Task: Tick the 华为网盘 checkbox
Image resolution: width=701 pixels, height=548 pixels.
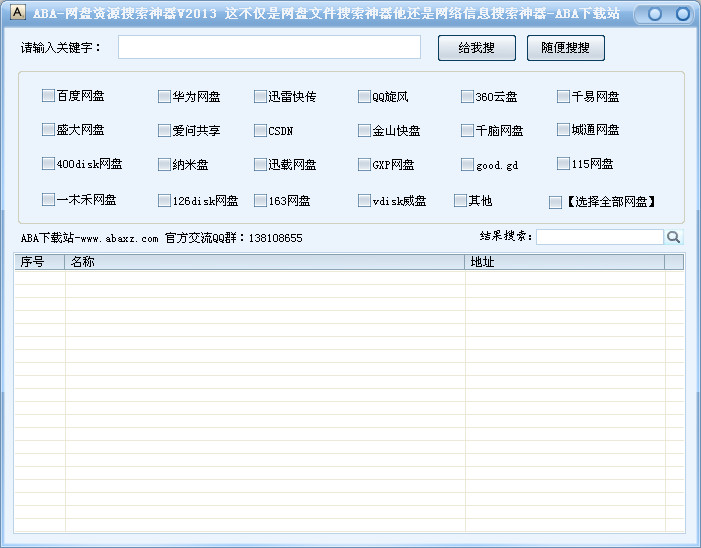Action: 164,97
